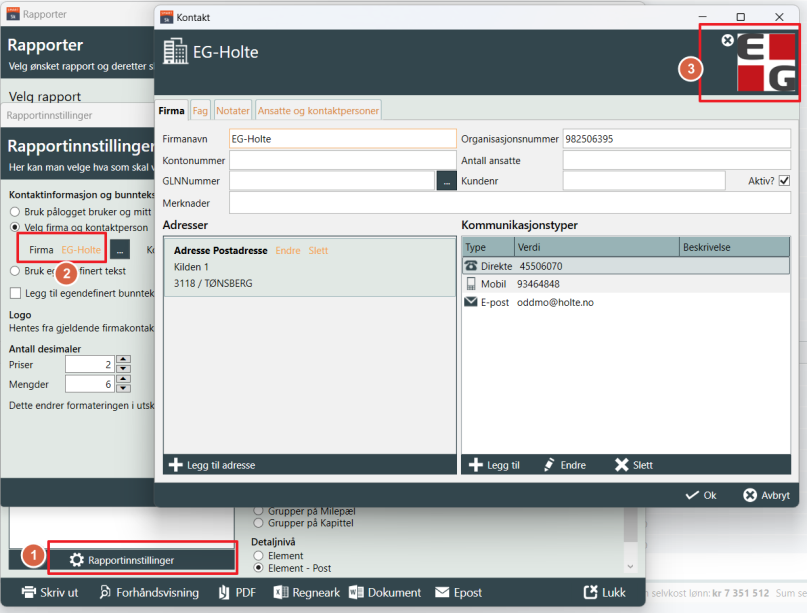Click the Skriv ut printer icon
Image resolution: width=807 pixels, height=613 pixels.
tap(29, 592)
